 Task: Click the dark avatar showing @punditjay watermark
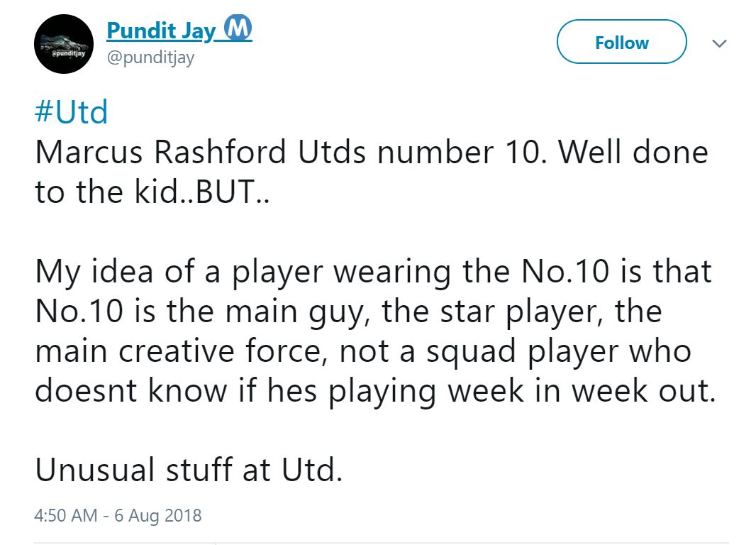(64, 43)
